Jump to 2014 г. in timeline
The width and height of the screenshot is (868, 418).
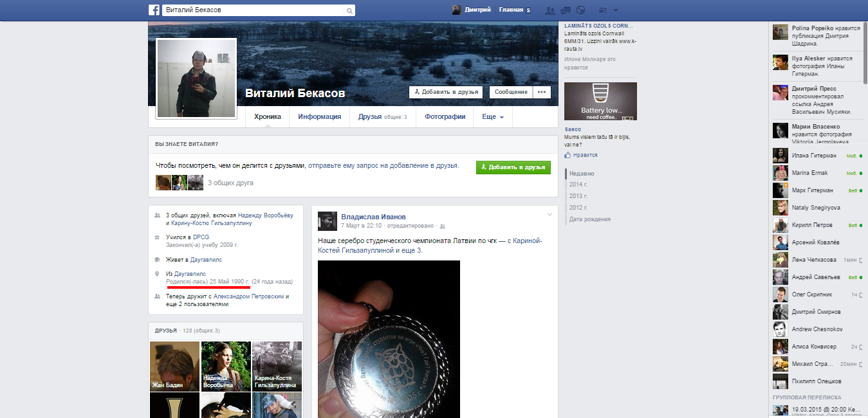pyautogui.click(x=578, y=185)
